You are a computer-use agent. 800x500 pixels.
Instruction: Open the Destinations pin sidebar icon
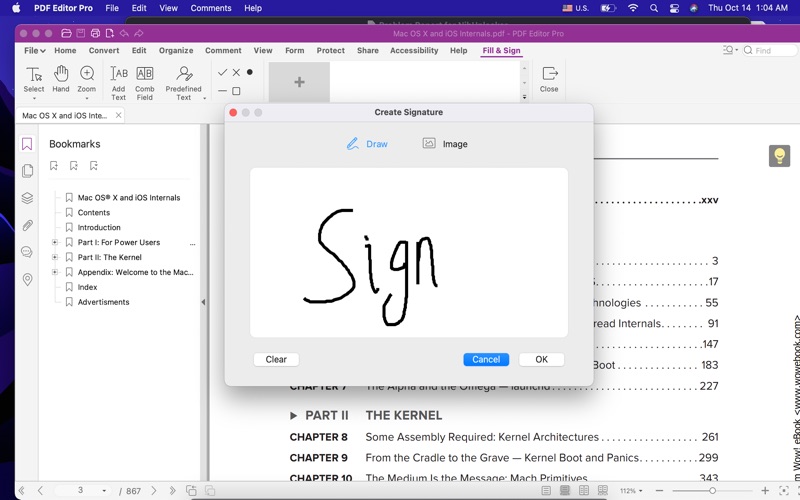click(28, 279)
